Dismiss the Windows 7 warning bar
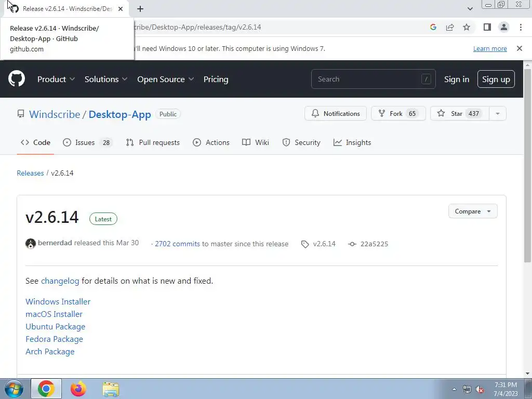 (519, 48)
